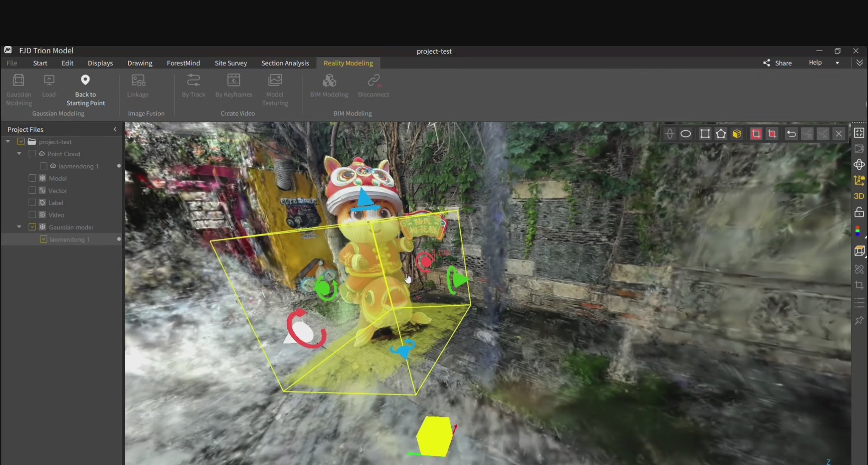Click the Disconnect chain icon
The image size is (868, 465).
(x=373, y=81)
